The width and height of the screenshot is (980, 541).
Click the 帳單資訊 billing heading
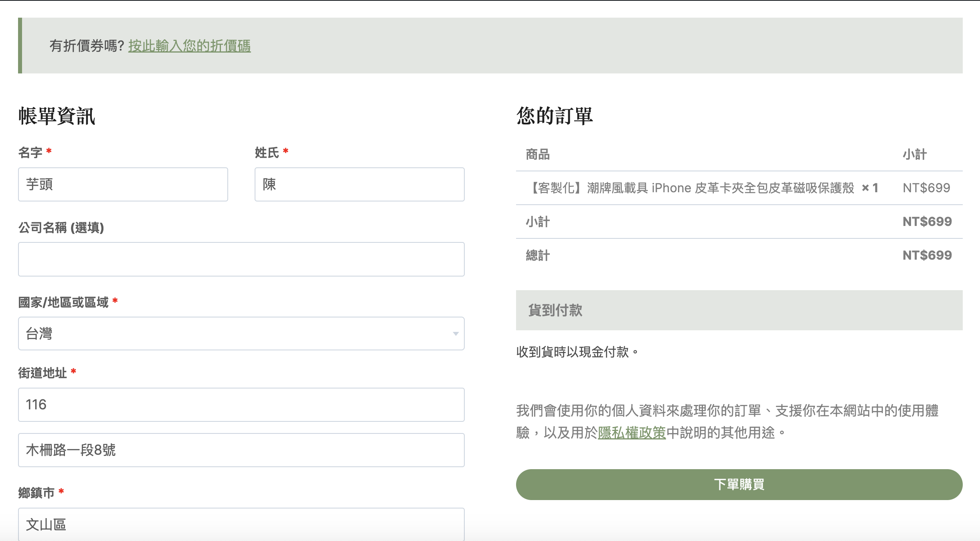tap(57, 116)
